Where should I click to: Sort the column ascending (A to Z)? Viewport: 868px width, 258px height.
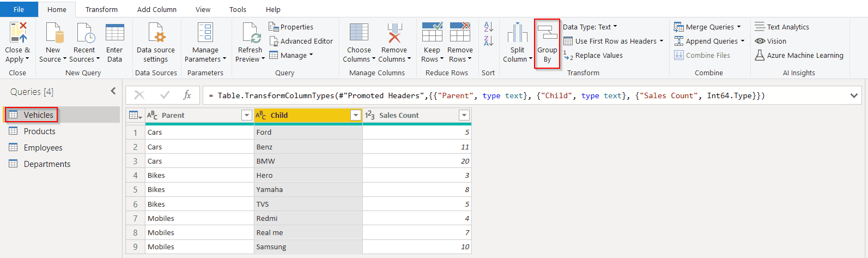point(489,27)
